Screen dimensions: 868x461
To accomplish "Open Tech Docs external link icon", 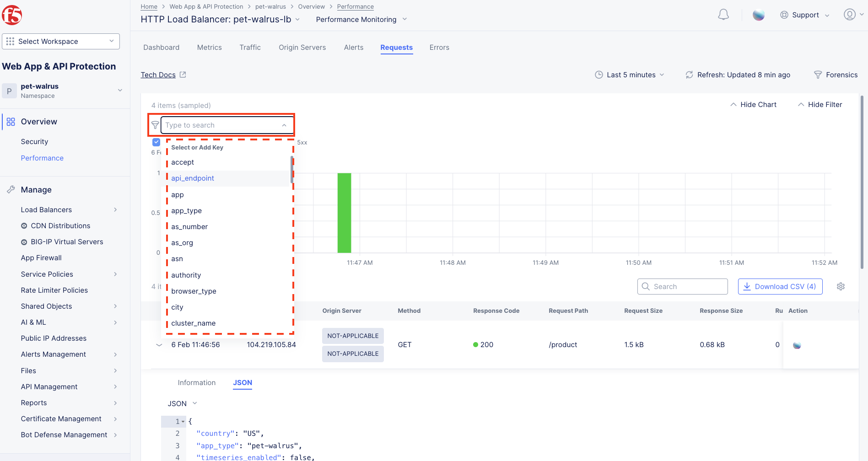I will pyautogui.click(x=183, y=75).
